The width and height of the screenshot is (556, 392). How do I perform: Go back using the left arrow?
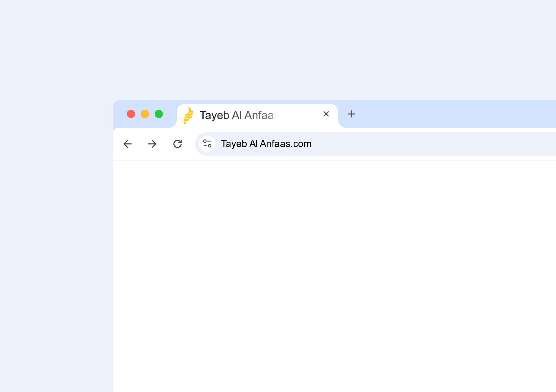pos(127,144)
